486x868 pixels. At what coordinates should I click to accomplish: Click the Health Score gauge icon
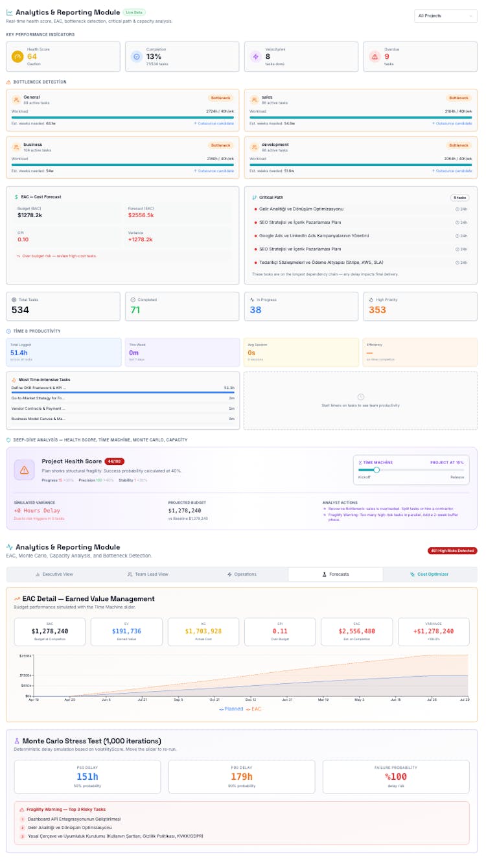pos(17,56)
